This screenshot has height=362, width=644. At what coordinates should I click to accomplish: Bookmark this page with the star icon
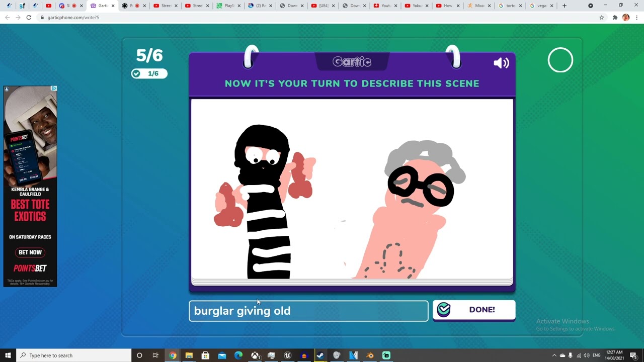point(602,17)
